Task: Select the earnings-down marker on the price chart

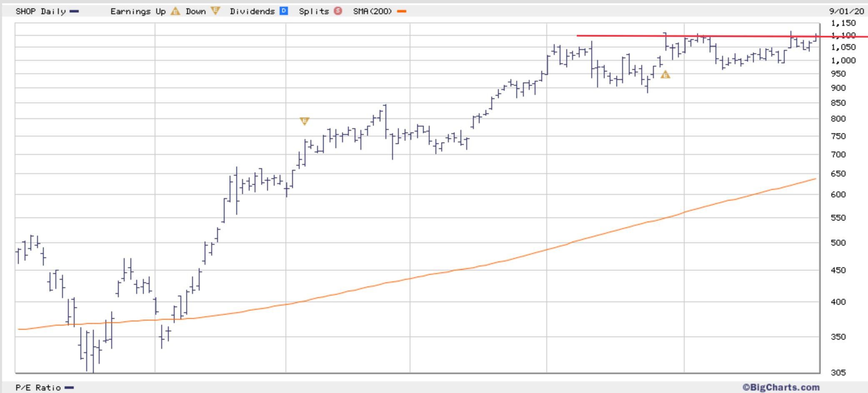Action: click(x=305, y=121)
